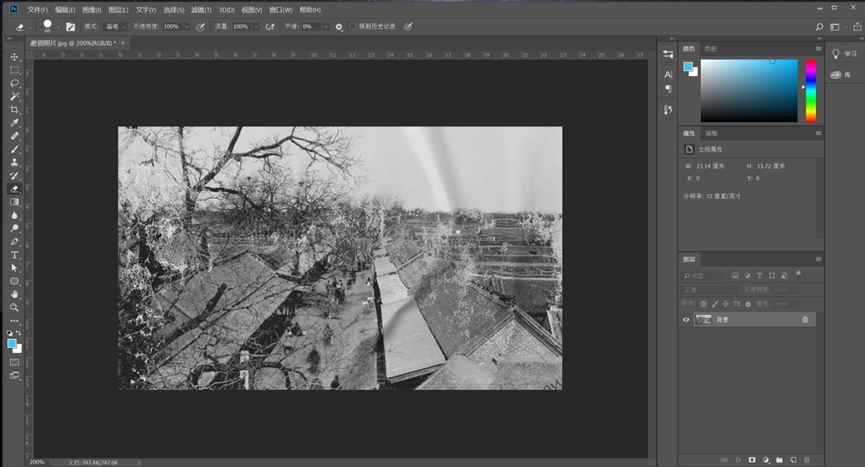Switch to the 色板 tab
This screenshot has width=865, height=467.
pyautogui.click(x=710, y=48)
